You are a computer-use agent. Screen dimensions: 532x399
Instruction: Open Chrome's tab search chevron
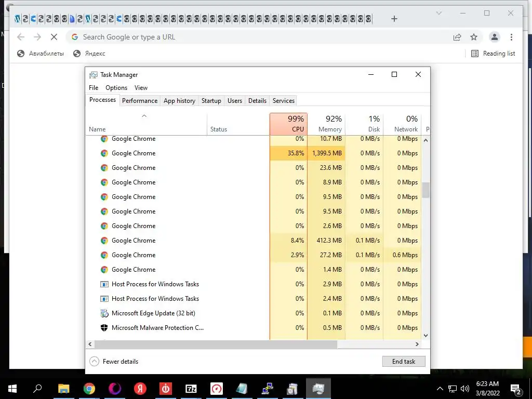438,13
